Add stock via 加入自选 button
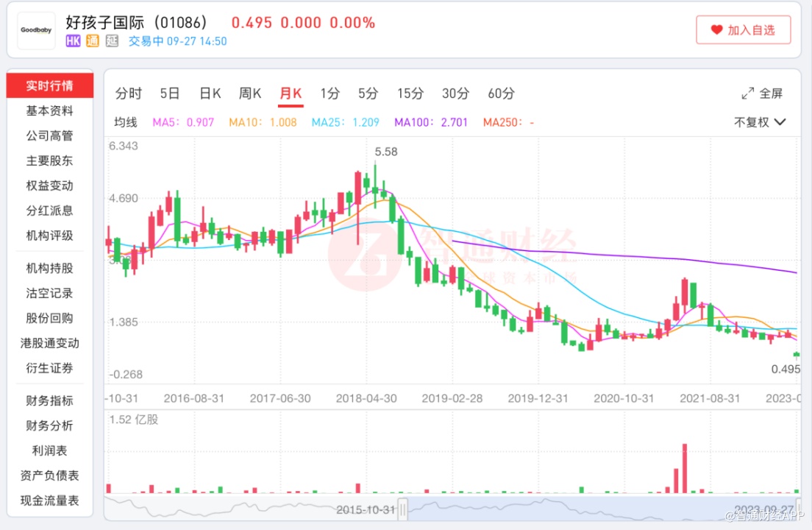 743,30
